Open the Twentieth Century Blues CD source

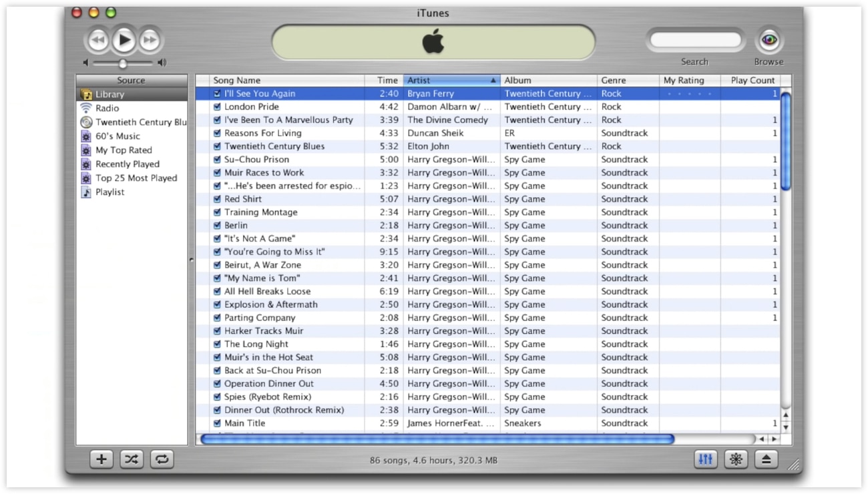(132, 122)
